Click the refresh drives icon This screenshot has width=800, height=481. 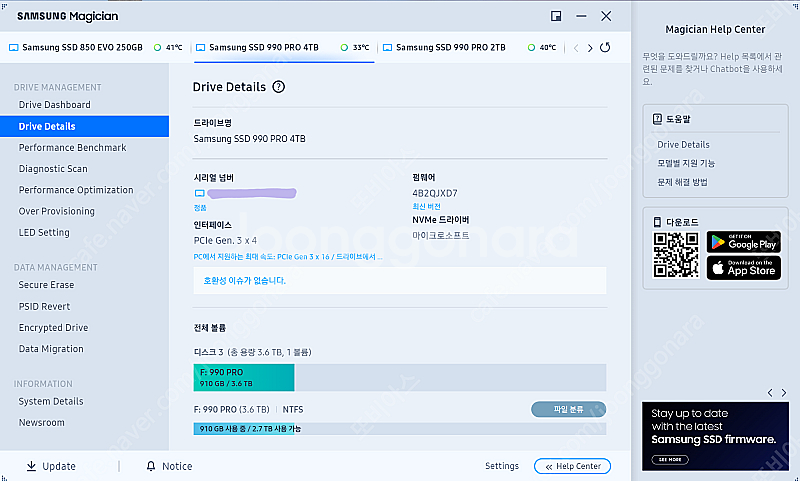tap(605, 47)
